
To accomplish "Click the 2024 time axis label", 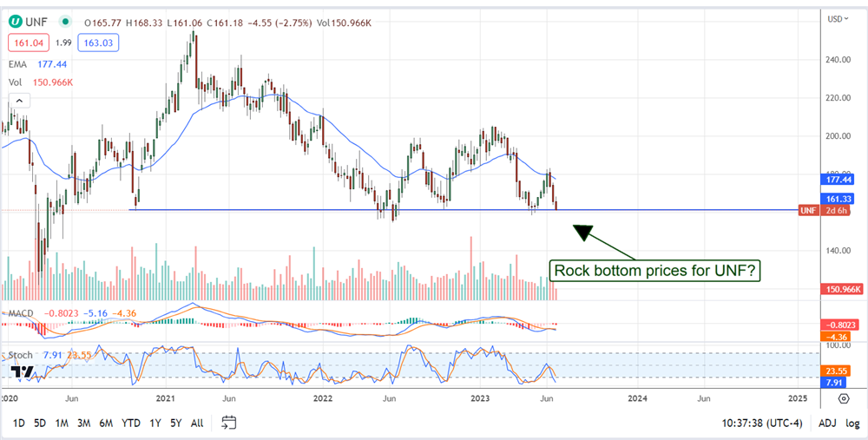I will click(x=638, y=398).
